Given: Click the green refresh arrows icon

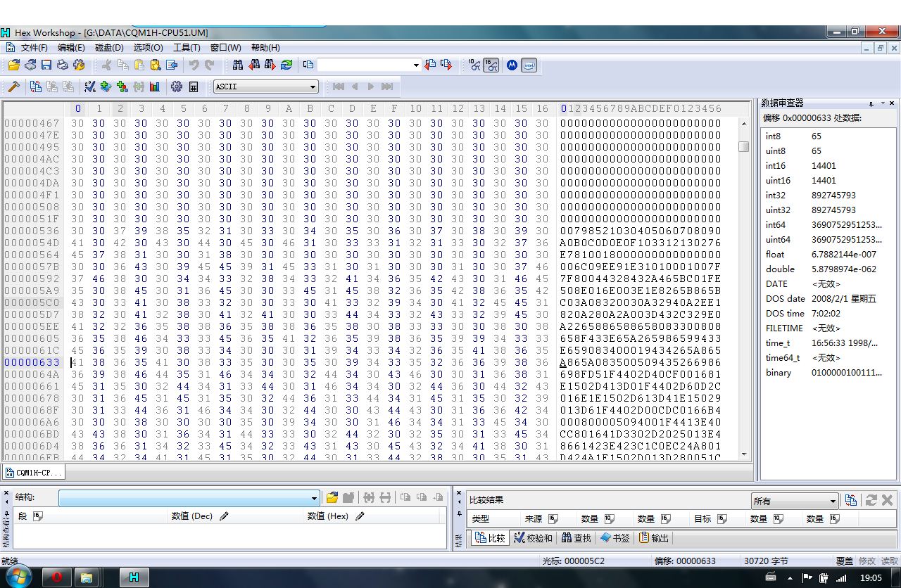Looking at the screenshot, I should pos(286,65).
